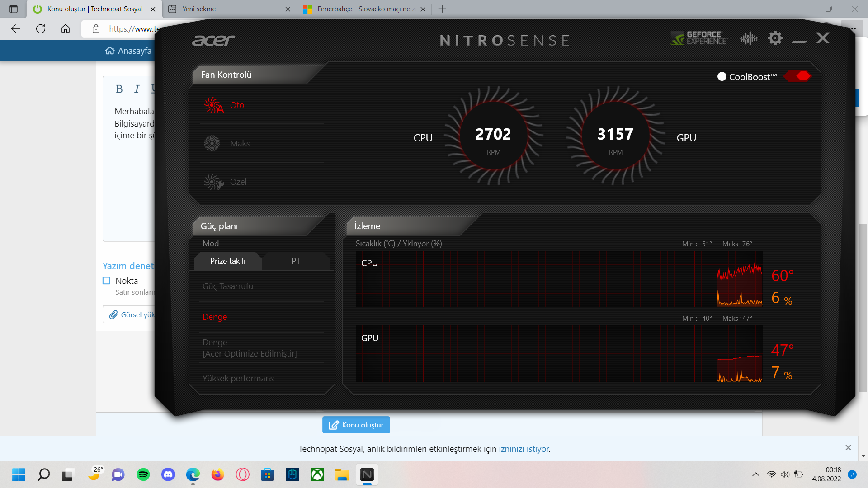Choose Güç Tasarrufu power plan
The width and height of the screenshot is (868, 488).
click(227, 286)
